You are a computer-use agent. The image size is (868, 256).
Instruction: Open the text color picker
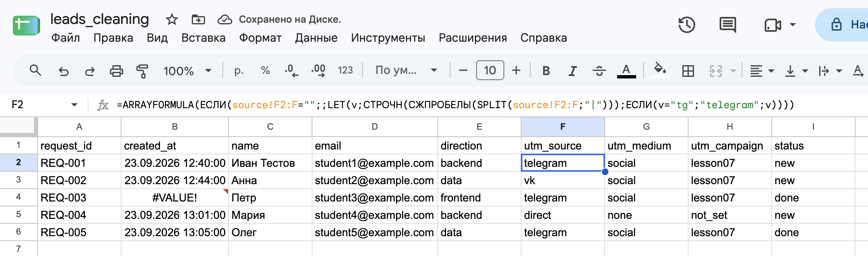[x=626, y=71]
